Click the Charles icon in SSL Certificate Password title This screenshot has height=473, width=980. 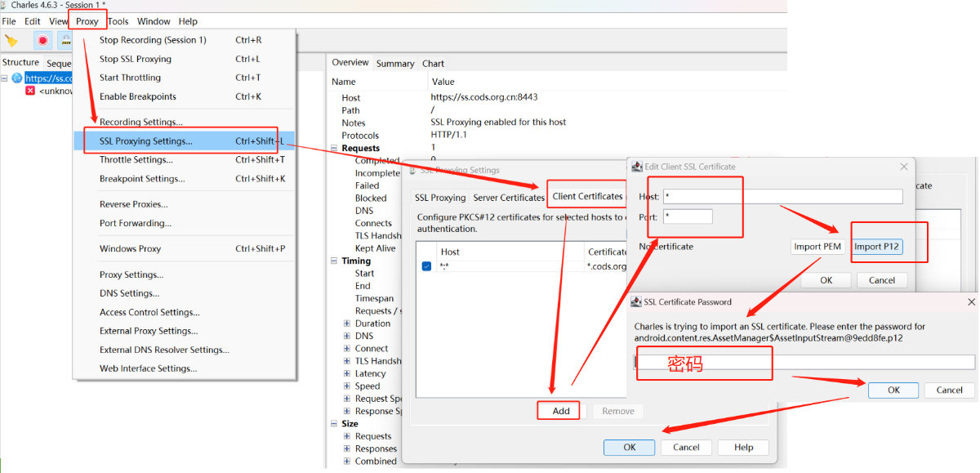pyautogui.click(x=636, y=302)
